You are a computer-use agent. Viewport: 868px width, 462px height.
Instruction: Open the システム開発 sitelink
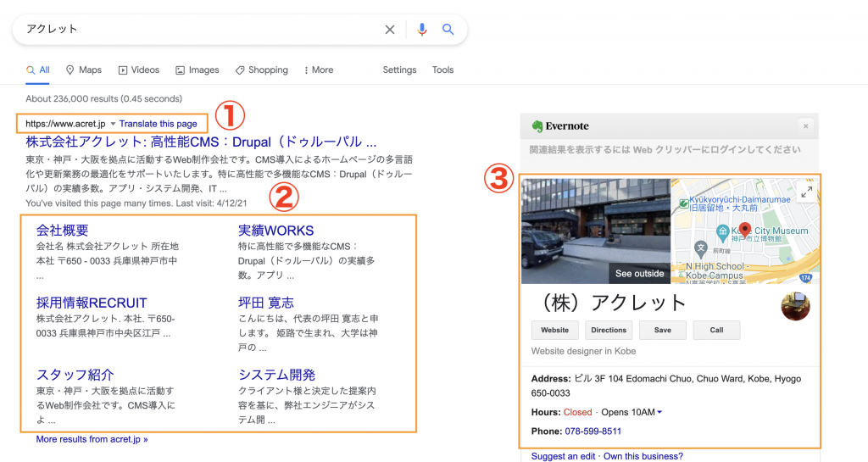click(x=277, y=375)
